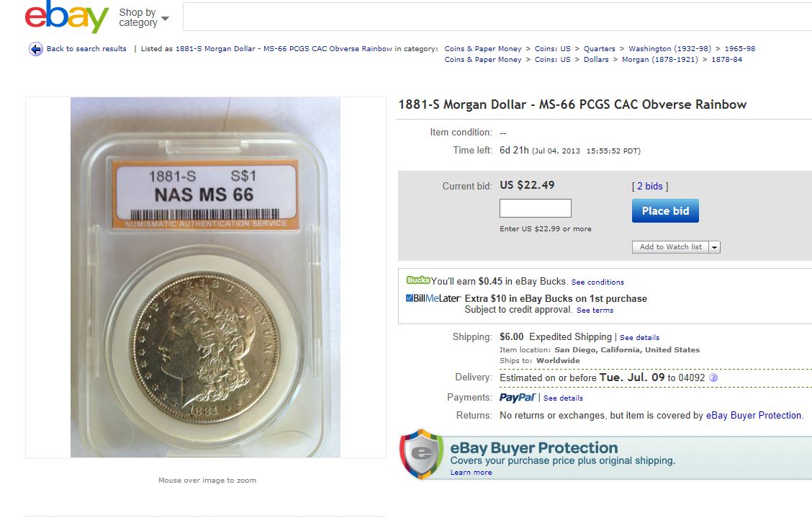
Task: Click the blue back arrow icon
Action: click(x=36, y=49)
